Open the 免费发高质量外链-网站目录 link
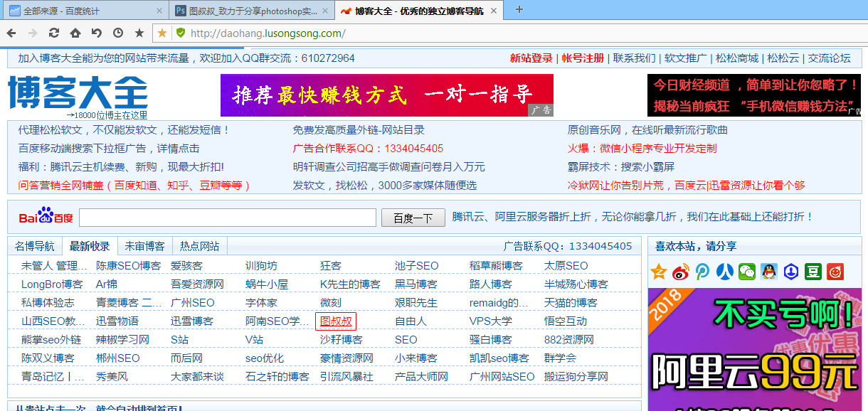 359,130
